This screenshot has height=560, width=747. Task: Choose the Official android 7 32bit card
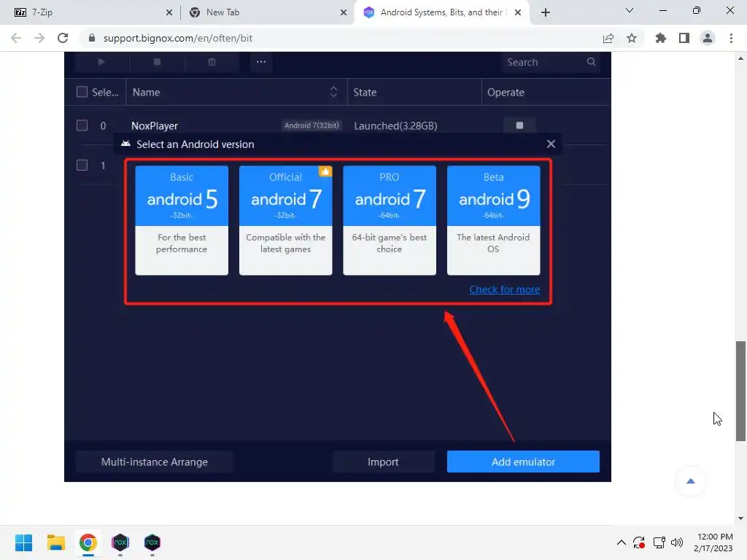click(285, 220)
